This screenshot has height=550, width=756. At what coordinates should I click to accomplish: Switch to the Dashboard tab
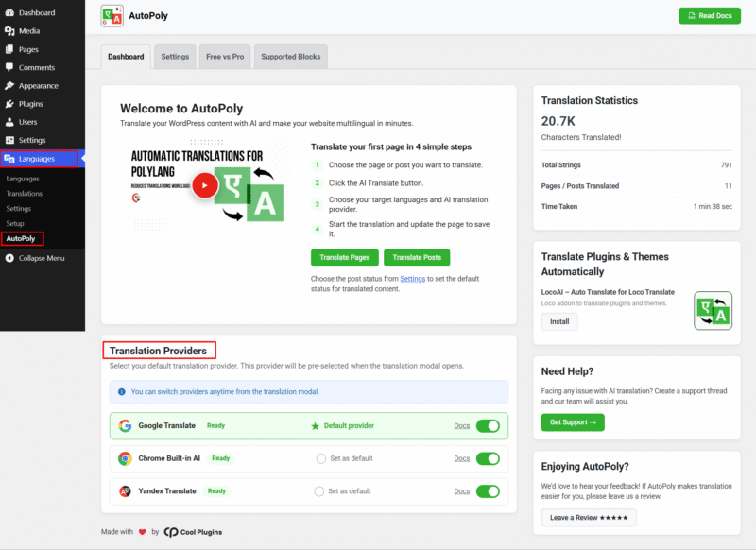(126, 57)
